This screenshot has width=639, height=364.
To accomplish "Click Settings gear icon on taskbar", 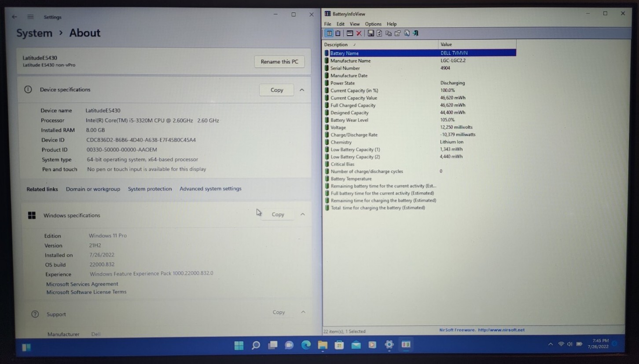I will pyautogui.click(x=389, y=345).
